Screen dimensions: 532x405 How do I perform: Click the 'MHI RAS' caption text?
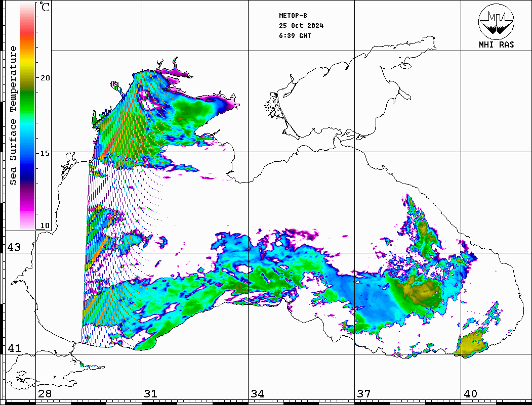pos(497,44)
